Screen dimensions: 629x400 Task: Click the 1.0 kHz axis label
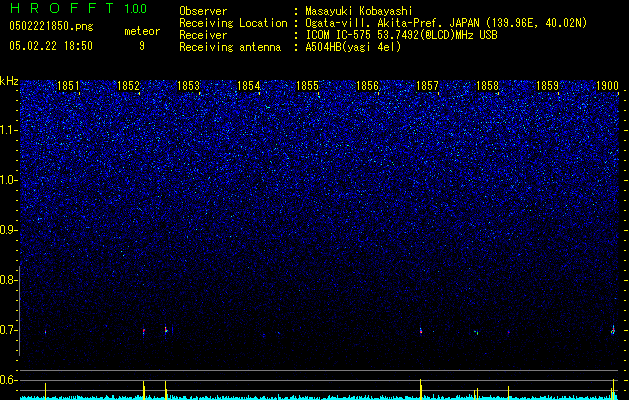pyautogui.click(x=8, y=181)
